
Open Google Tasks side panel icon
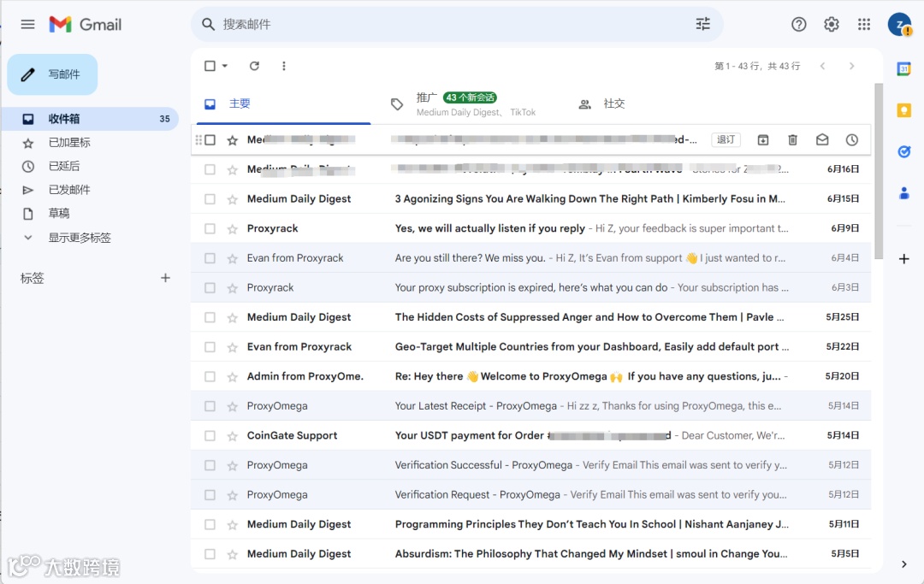[904, 151]
